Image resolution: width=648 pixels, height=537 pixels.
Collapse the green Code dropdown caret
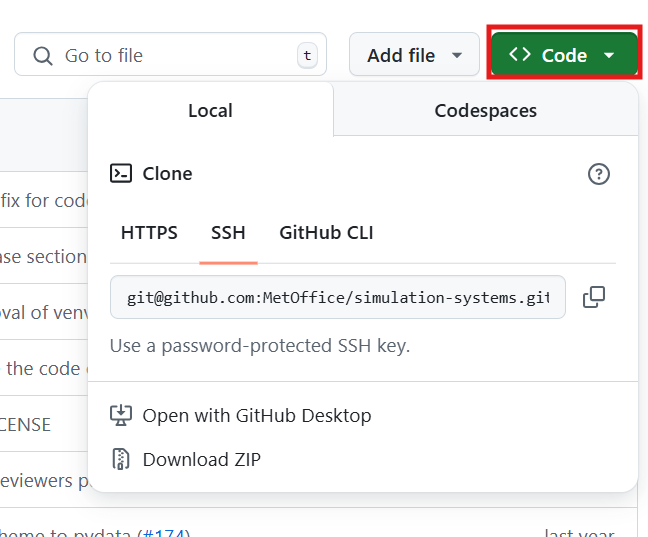pos(609,56)
